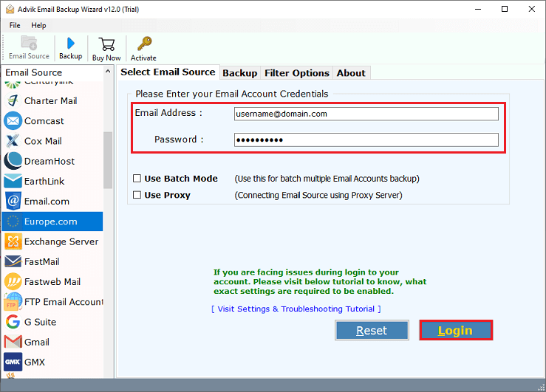
Task: Select the Gmail label
Action: tap(36, 343)
